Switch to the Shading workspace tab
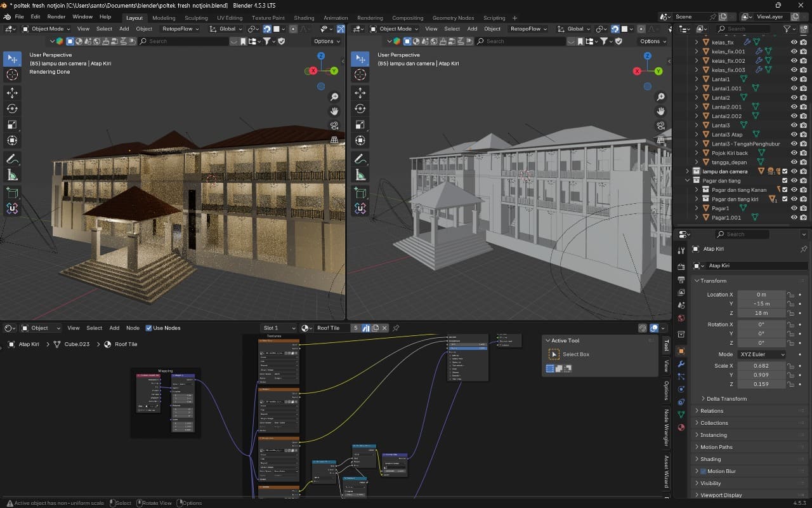The image size is (812, 508). [x=304, y=18]
